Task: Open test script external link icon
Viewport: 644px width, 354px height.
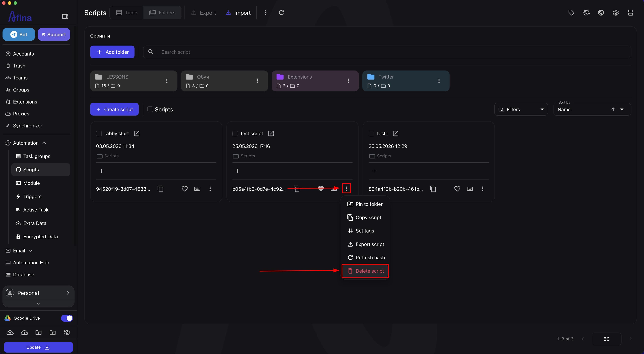Action: tap(271, 133)
